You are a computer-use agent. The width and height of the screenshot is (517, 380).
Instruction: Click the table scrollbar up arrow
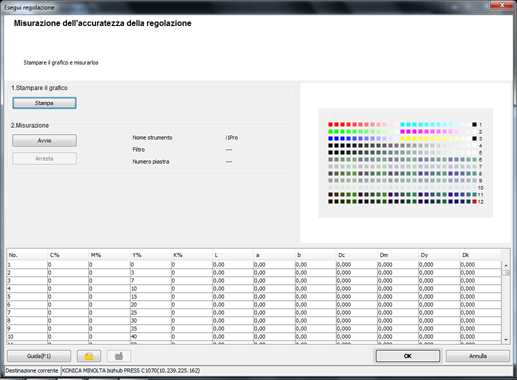click(x=506, y=265)
